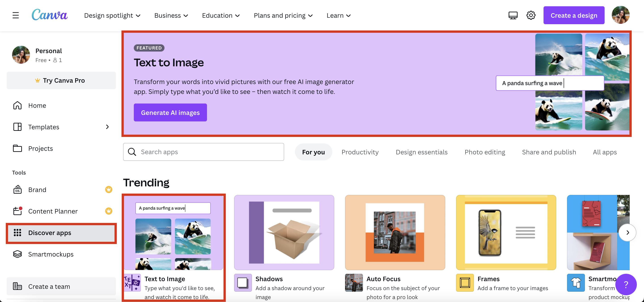
Task: Open the desktop app download icon
Action: (x=513, y=15)
